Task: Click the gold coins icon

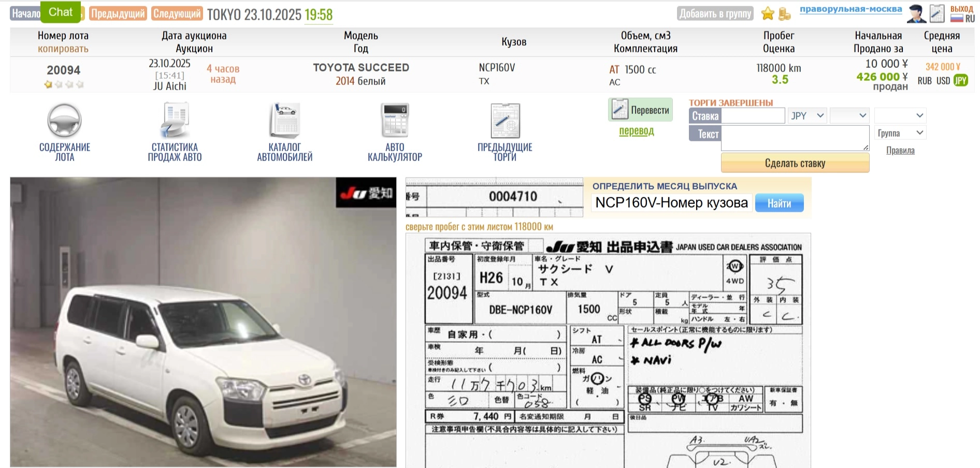Action: pos(785,14)
